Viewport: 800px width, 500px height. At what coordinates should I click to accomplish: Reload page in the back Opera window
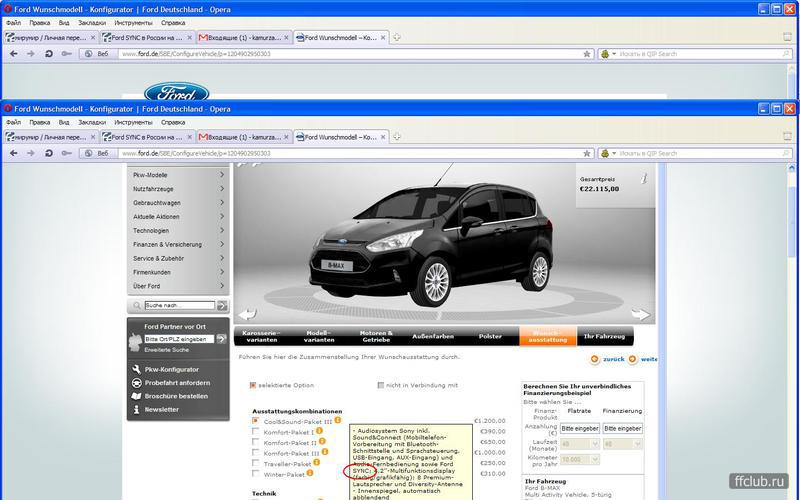pyautogui.click(x=49, y=54)
